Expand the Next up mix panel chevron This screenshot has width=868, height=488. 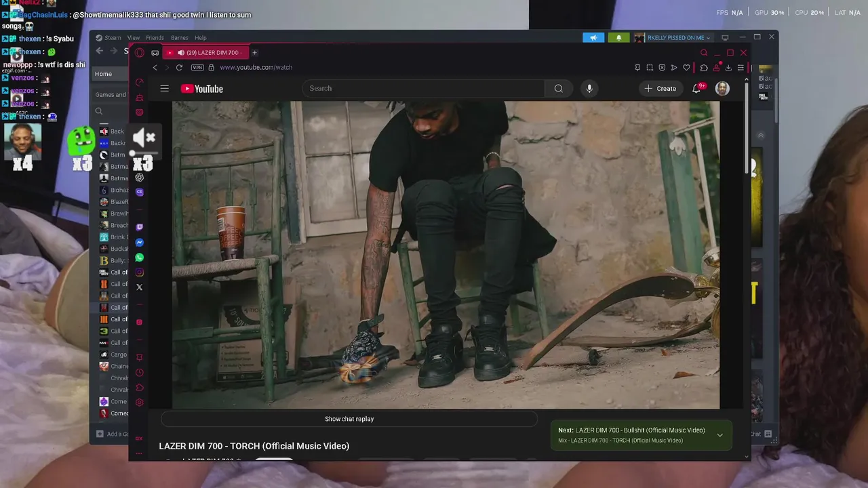[x=719, y=435]
